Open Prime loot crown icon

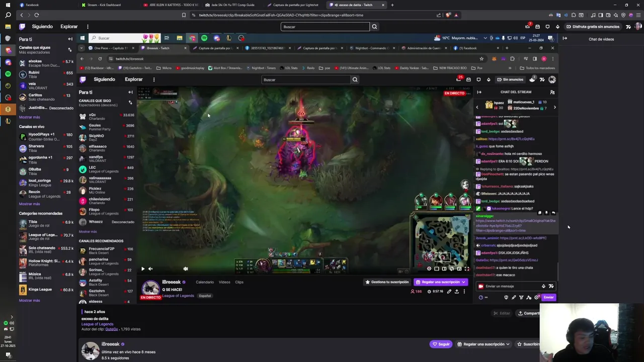tap(528, 27)
